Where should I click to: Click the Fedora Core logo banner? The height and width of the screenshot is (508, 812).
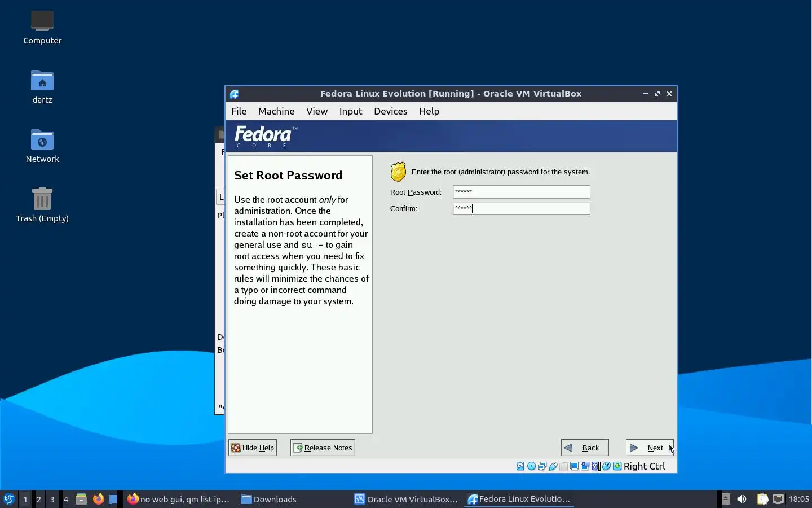(x=265, y=137)
